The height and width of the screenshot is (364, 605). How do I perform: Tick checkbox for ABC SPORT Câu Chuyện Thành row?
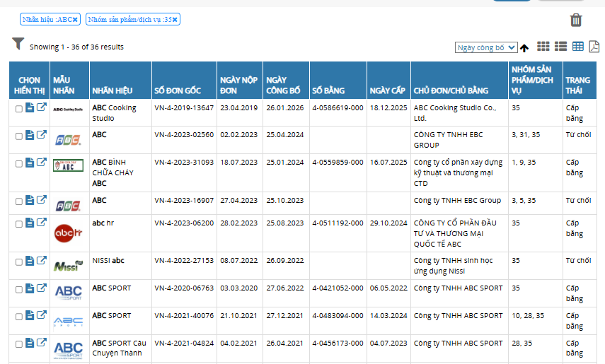pyautogui.click(x=18, y=344)
